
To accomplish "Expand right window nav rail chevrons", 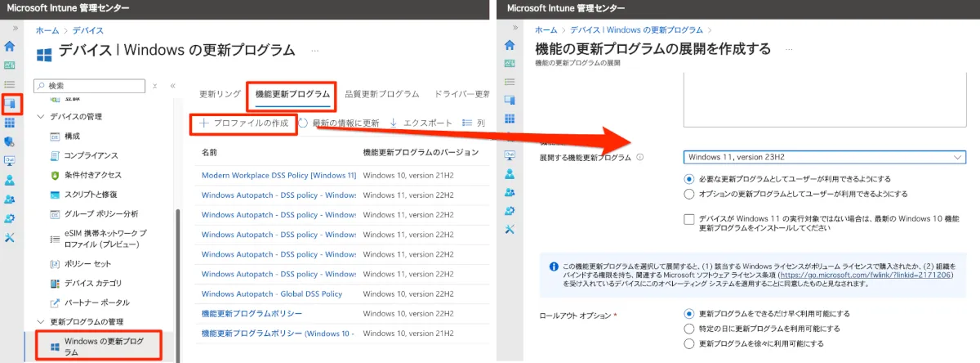I will click(515, 28).
